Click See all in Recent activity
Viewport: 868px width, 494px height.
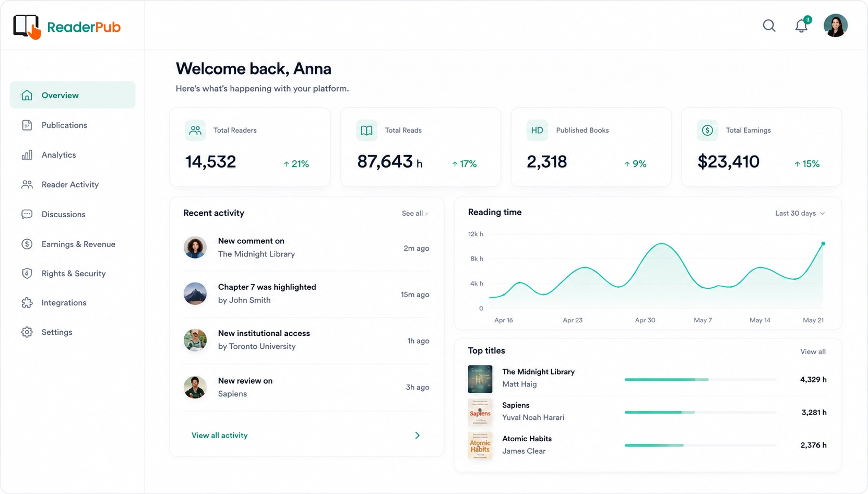coord(415,213)
